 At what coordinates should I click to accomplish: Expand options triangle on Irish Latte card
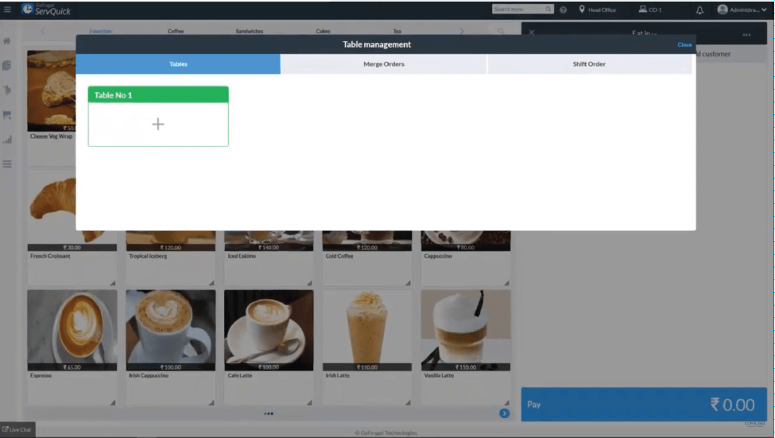(408, 402)
